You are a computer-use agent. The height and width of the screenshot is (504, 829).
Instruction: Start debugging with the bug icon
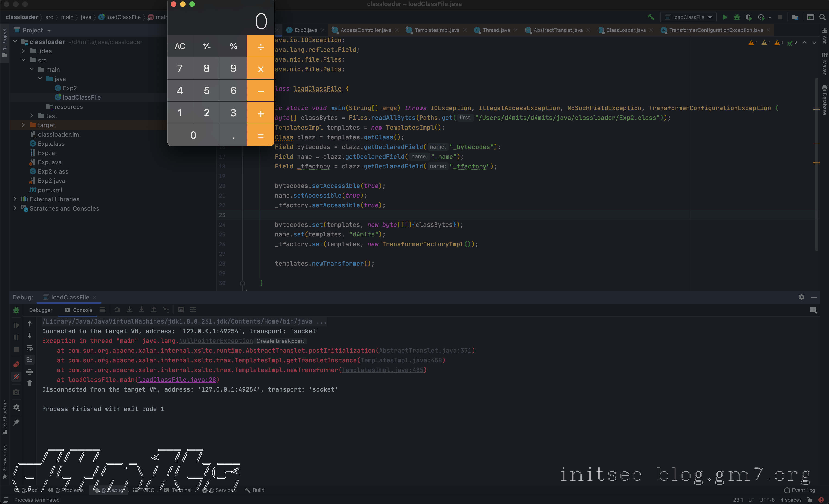click(x=736, y=17)
